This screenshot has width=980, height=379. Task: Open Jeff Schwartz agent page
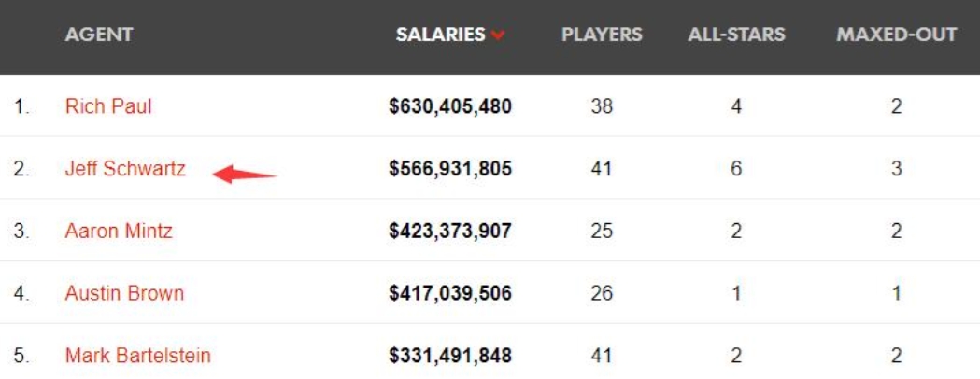[x=125, y=169]
